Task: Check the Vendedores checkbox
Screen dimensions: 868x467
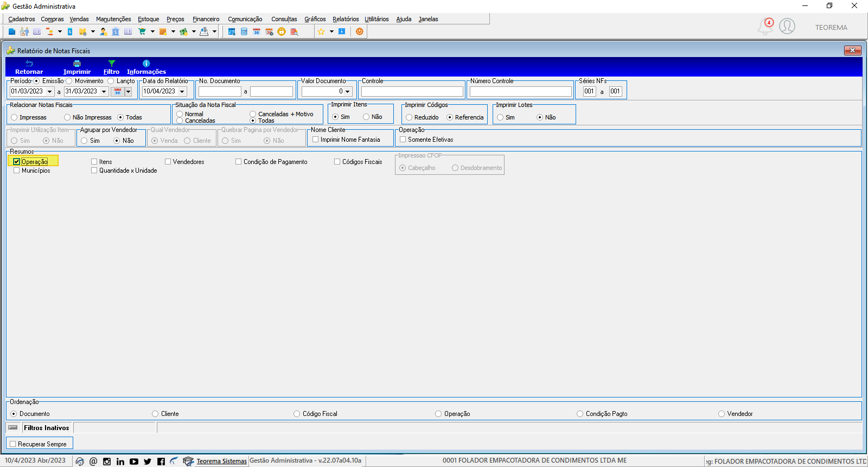Action: click(x=168, y=162)
